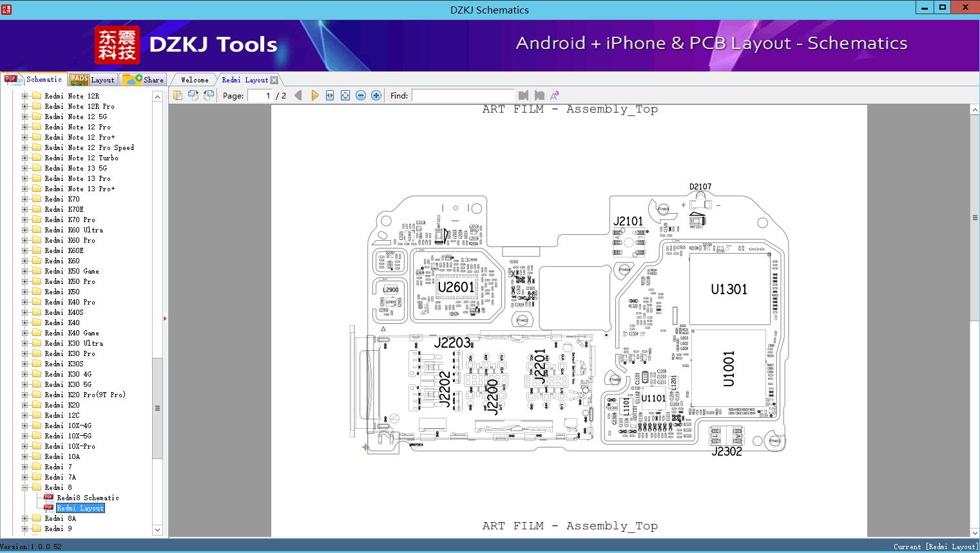Image resolution: width=980 pixels, height=553 pixels.
Task: Click the folder icon of Redmi K40 Game
Action: (37, 333)
